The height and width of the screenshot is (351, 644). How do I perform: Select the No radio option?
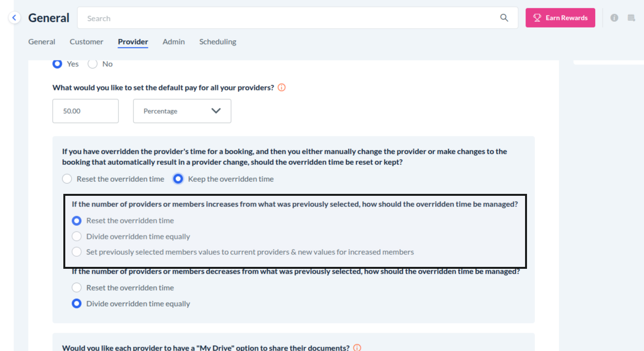tap(92, 64)
